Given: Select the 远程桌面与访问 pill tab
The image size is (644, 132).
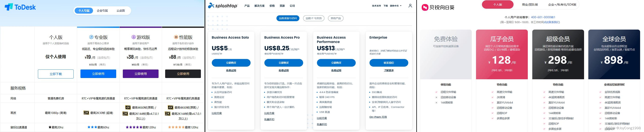Looking at the screenshot, I should point(288,18).
